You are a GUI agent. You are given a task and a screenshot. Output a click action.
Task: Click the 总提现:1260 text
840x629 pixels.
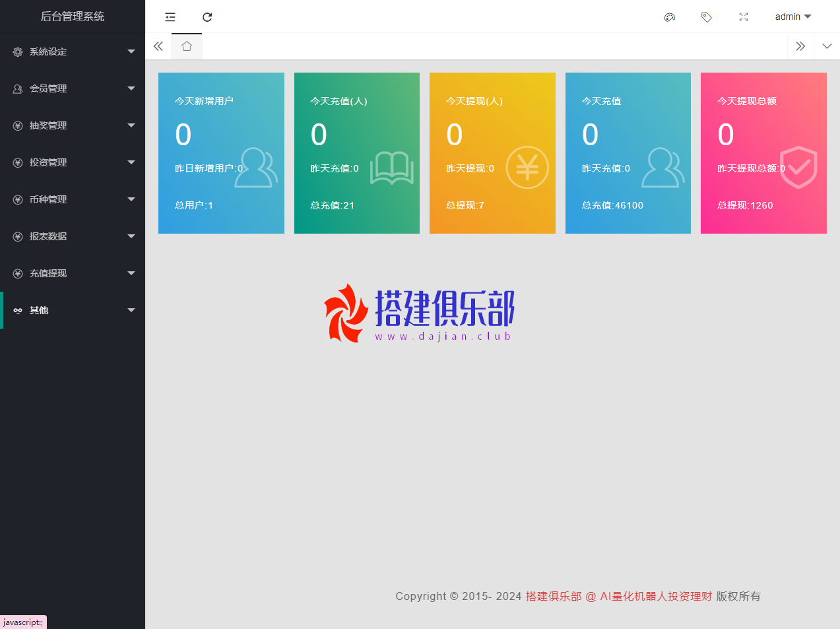(745, 205)
